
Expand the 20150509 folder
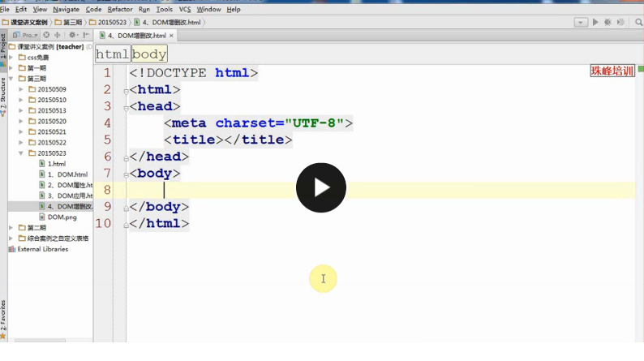click(21, 89)
